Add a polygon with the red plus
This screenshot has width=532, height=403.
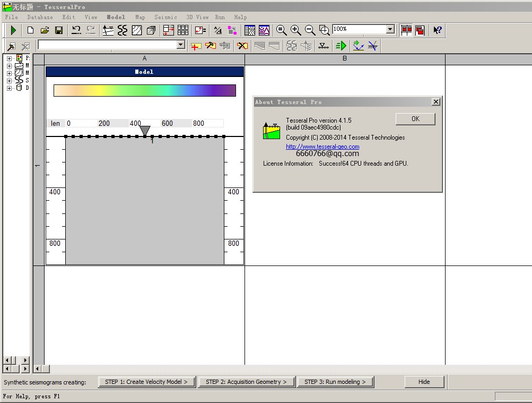[196, 46]
